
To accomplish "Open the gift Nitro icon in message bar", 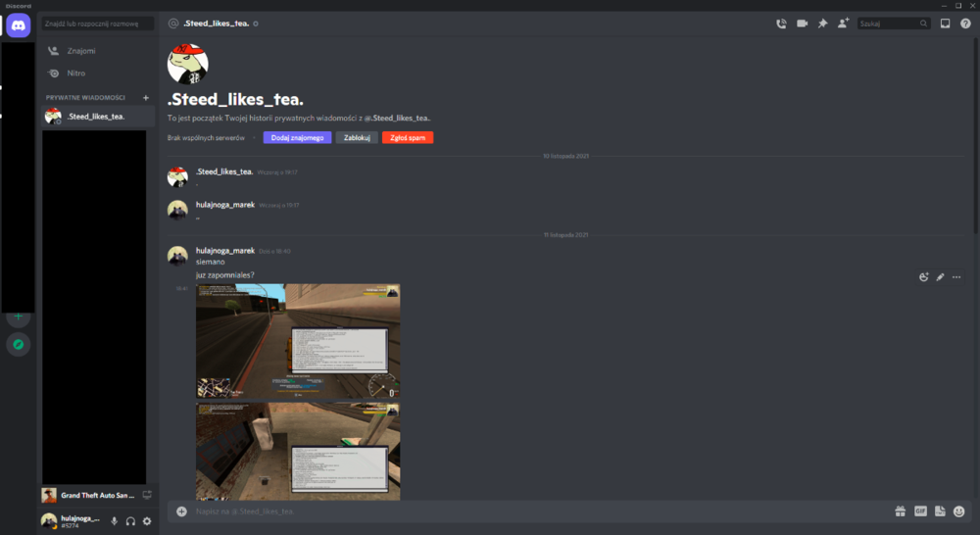I will pyautogui.click(x=900, y=511).
